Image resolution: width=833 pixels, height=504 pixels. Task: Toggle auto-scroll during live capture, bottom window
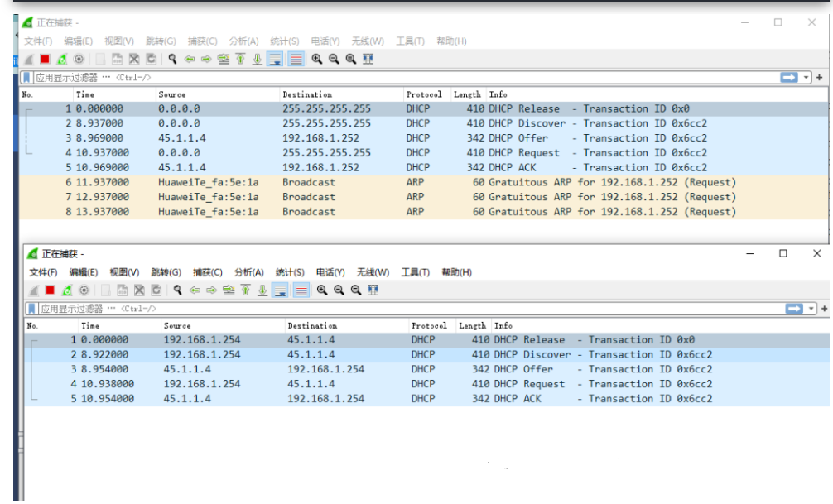(280, 290)
